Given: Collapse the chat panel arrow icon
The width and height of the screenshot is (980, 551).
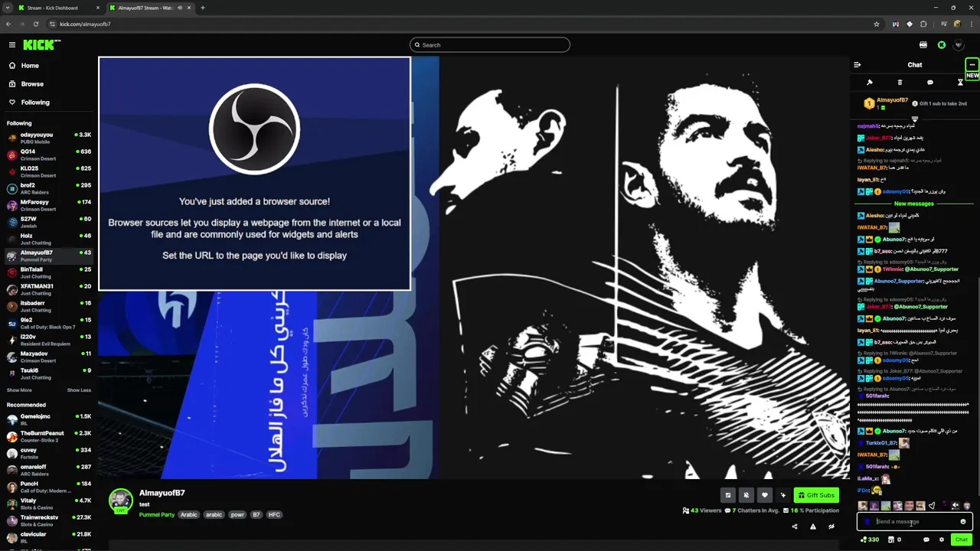Looking at the screenshot, I should point(857,65).
